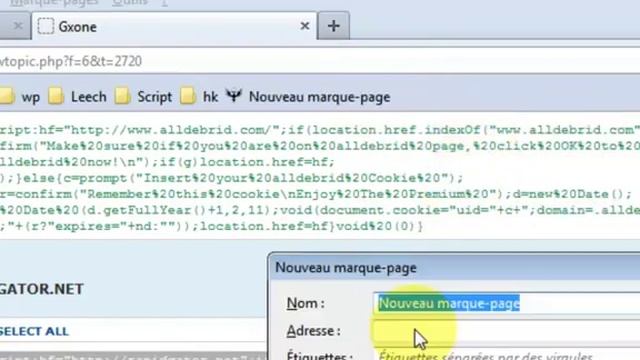This screenshot has height=360, width=640.
Task: Click the first line of the alldebrid script
Action: click(320, 130)
